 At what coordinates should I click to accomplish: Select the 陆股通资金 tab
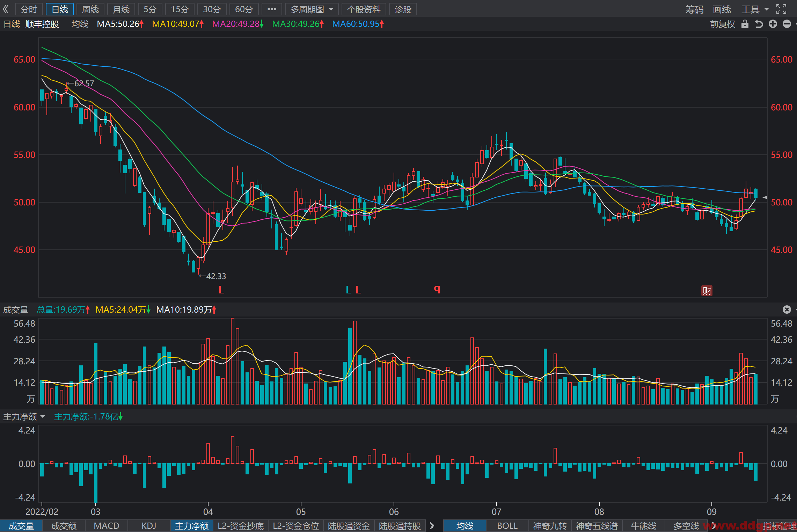pos(349,526)
